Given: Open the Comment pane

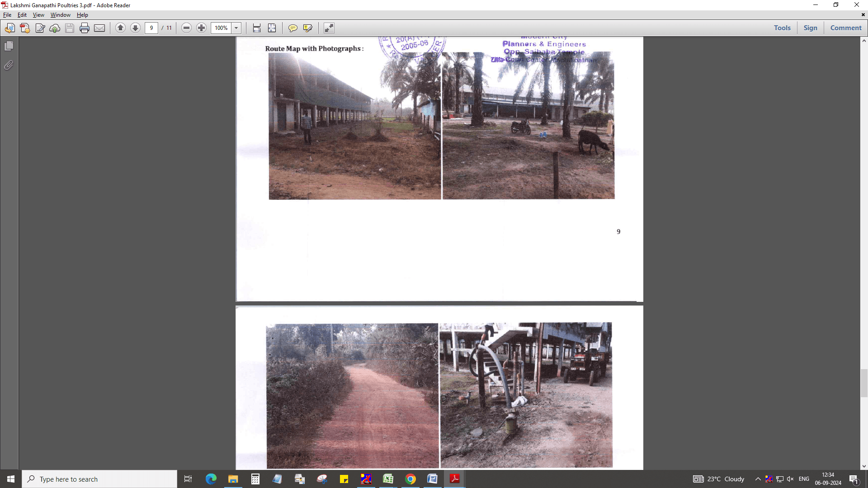Looking at the screenshot, I should coord(846,28).
